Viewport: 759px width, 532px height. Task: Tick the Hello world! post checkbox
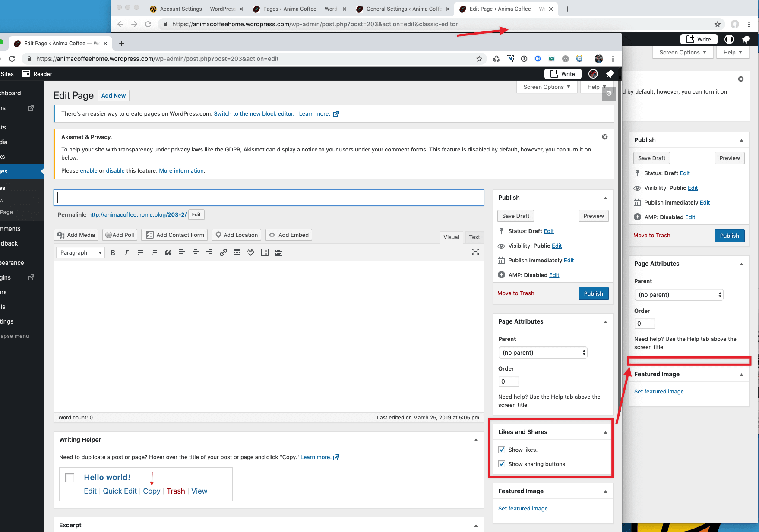70,478
